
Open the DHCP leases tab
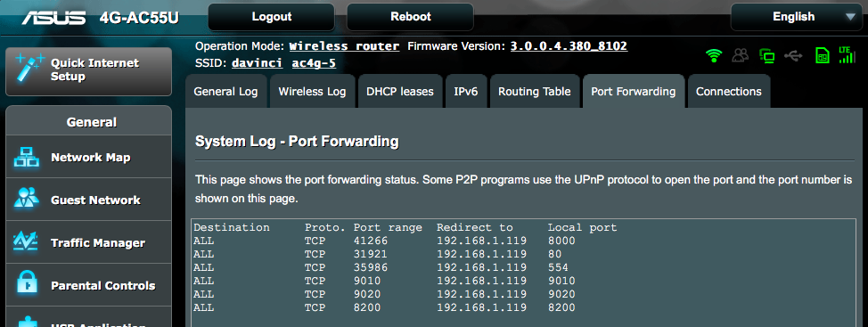click(400, 91)
